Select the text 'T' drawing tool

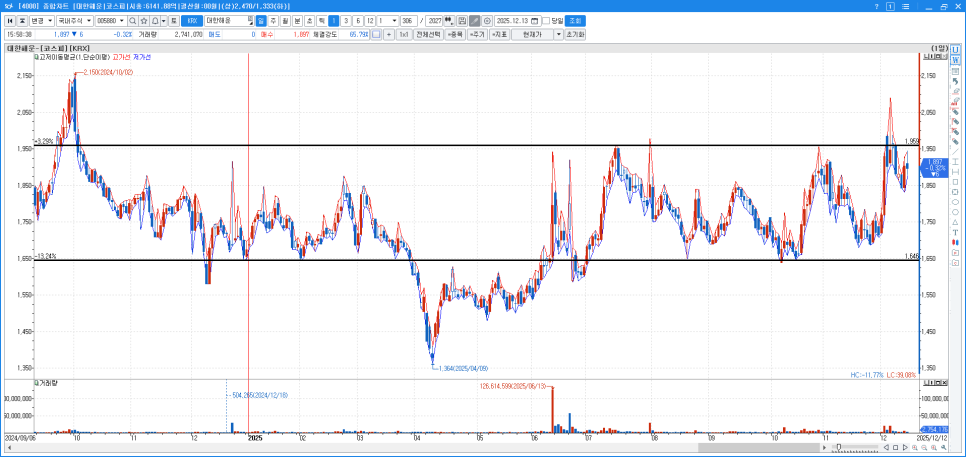955,232
